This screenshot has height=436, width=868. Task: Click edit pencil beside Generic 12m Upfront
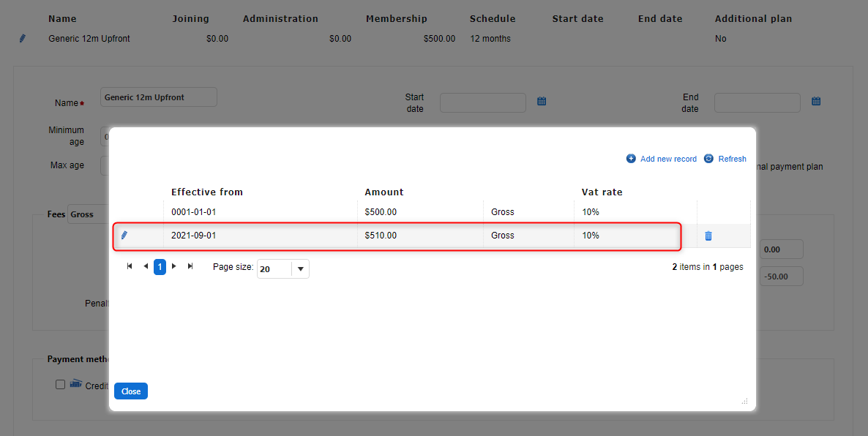pyautogui.click(x=23, y=39)
